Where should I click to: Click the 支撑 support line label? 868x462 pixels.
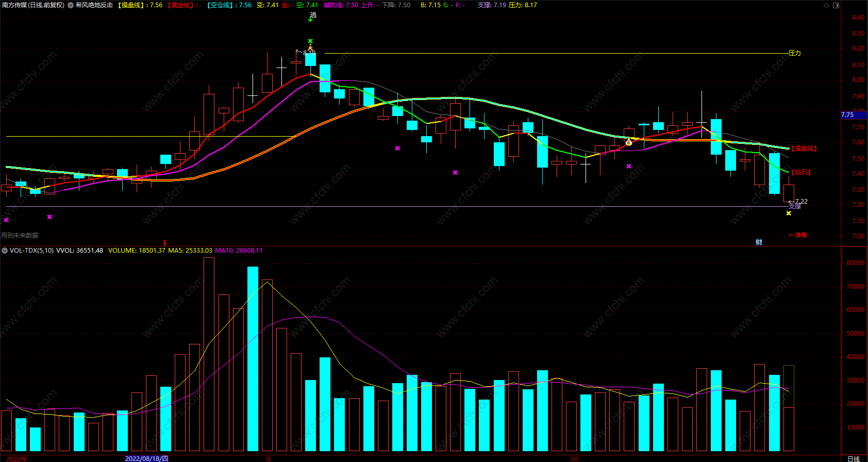coord(795,206)
